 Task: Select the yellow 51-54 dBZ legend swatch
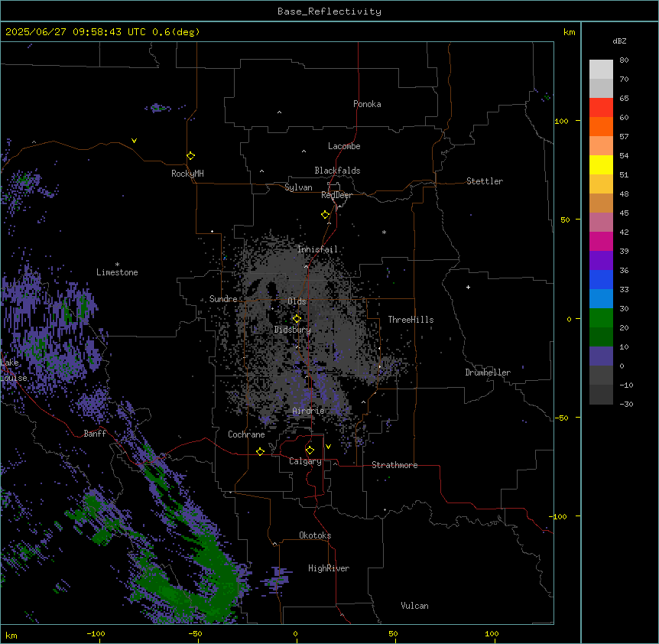coord(601,164)
